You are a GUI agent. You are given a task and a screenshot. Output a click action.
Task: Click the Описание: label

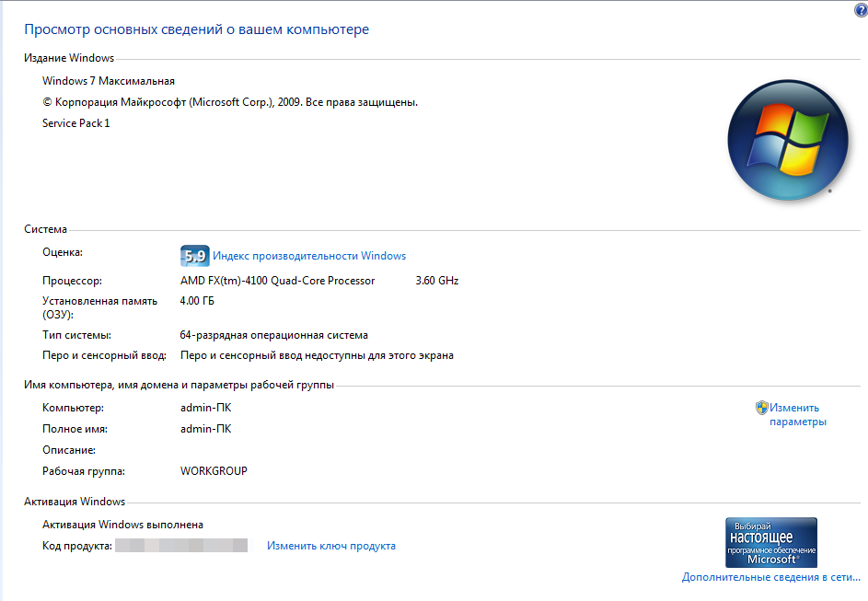[69, 450]
